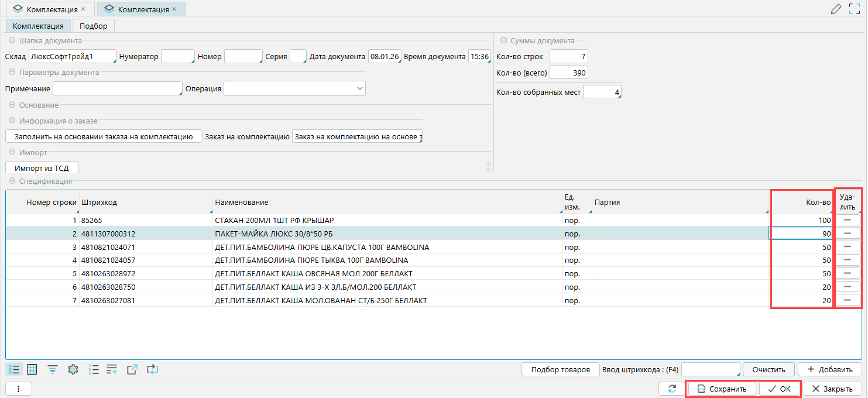868x398 pixels.
Task: Click the pencil edit icon at top right
Action: coord(836,9)
